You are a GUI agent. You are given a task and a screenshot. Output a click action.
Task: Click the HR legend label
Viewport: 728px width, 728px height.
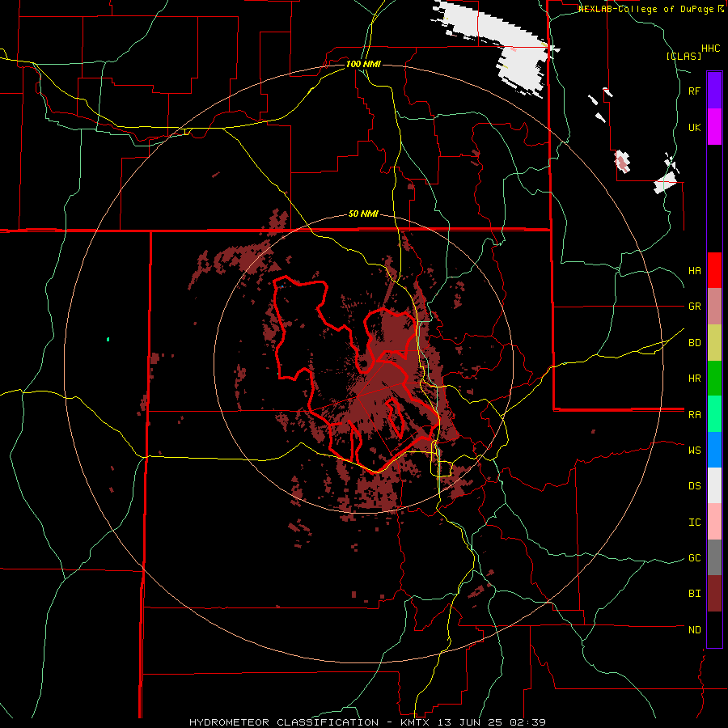coord(695,379)
